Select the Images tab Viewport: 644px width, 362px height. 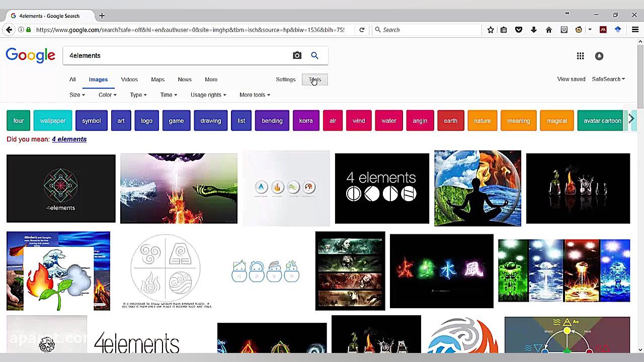(98, 79)
